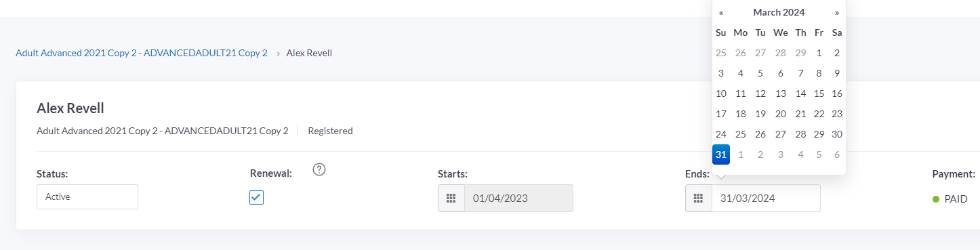Click the Alex Revell breadcrumb item

click(x=309, y=53)
